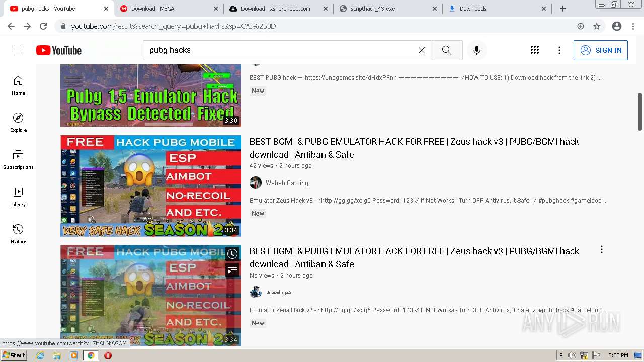Image resolution: width=644 pixels, height=362 pixels.
Task: Open the YouTube hamburger guide menu
Action: click(18, 50)
